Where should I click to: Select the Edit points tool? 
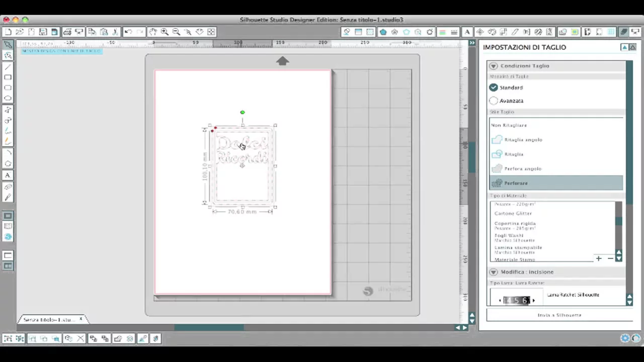click(8, 55)
